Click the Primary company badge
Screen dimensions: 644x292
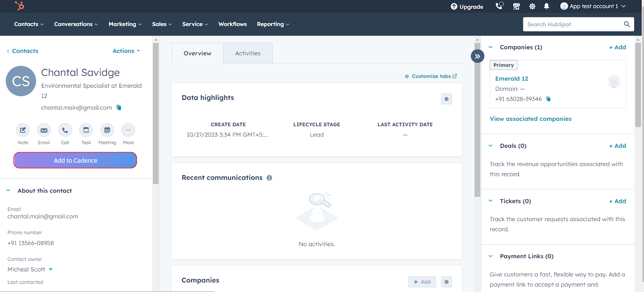(504, 65)
